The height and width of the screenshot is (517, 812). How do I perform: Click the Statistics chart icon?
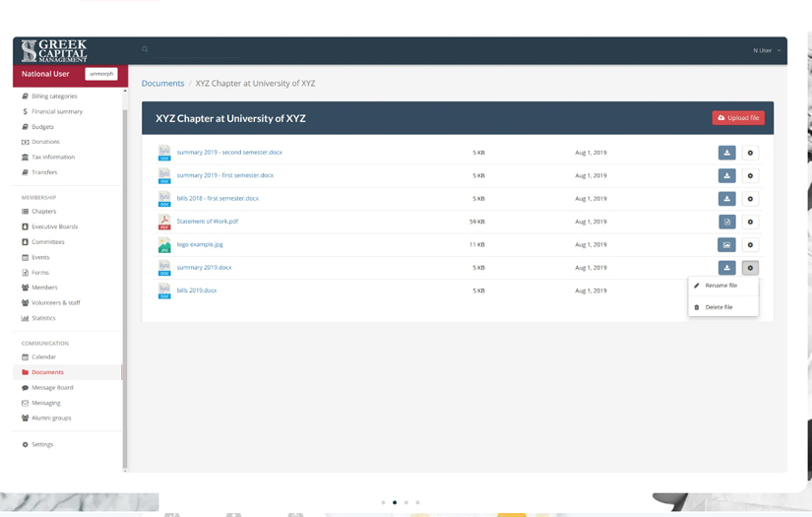click(25, 317)
